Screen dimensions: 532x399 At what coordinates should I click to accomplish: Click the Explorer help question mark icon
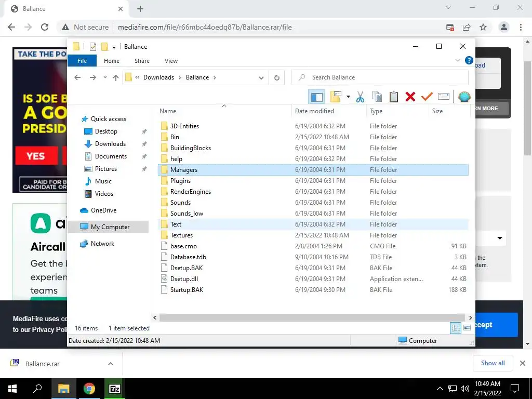(469, 60)
